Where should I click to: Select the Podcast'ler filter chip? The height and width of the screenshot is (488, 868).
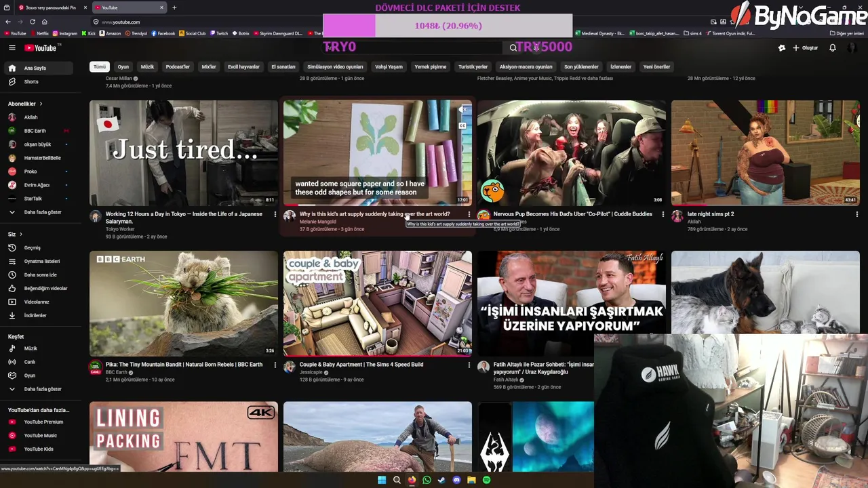(178, 67)
